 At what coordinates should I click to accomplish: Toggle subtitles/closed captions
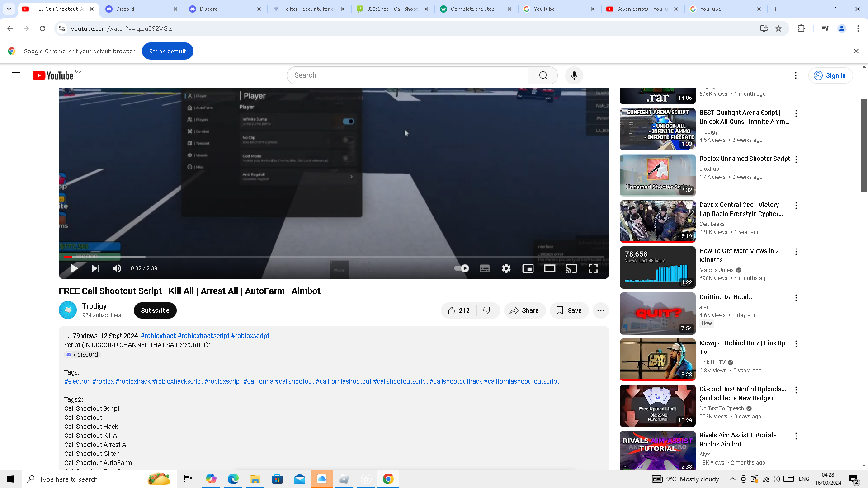(485, 268)
